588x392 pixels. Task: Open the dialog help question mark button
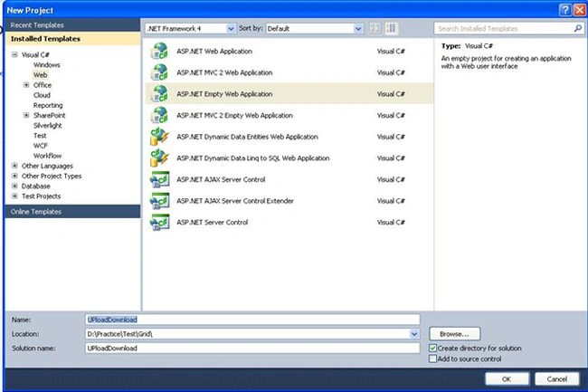[564, 10]
